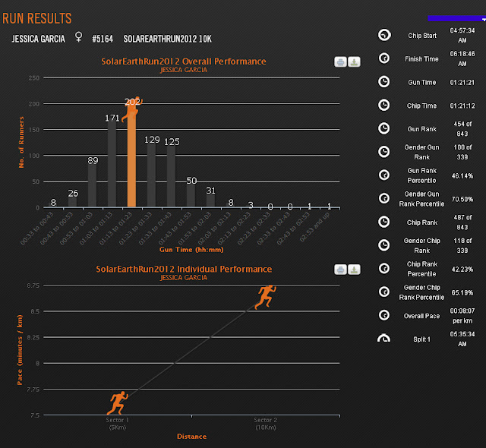Click the Finish Time value 06:18:46 AM
This screenshot has height=448, width=486.
click(x=462, y=58)
